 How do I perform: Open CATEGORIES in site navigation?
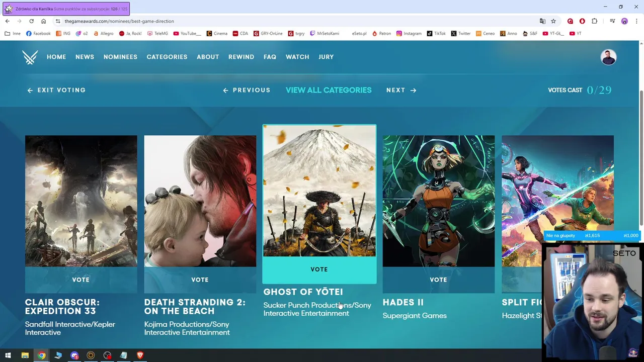[167, 57]
